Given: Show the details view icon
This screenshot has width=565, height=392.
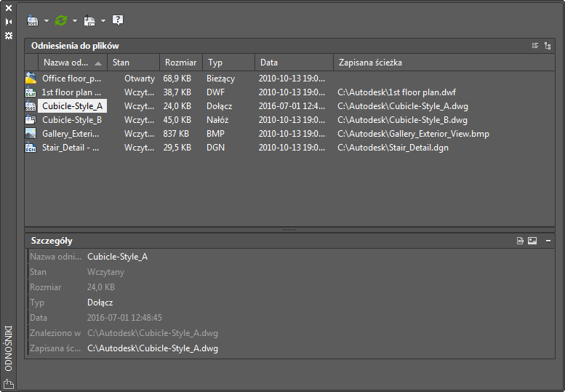Looking at the screenshot, I should click(x=520, y=241).
